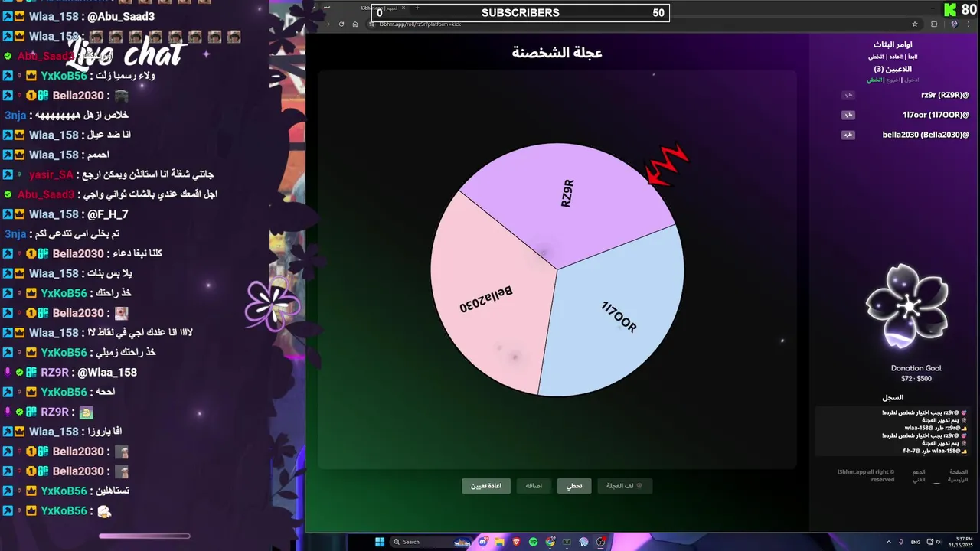Click chat mention @F_H_7 by Wlaa_158

tap(108, 214)
